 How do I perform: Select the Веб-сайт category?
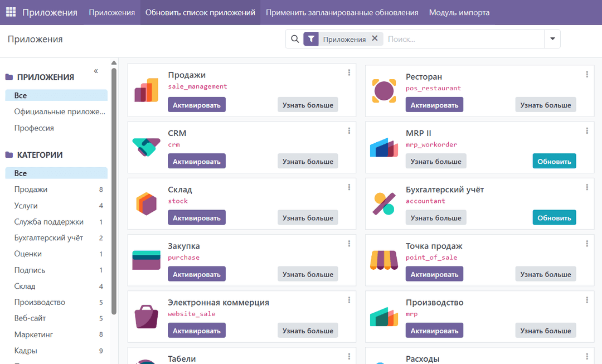pos(56,318)
